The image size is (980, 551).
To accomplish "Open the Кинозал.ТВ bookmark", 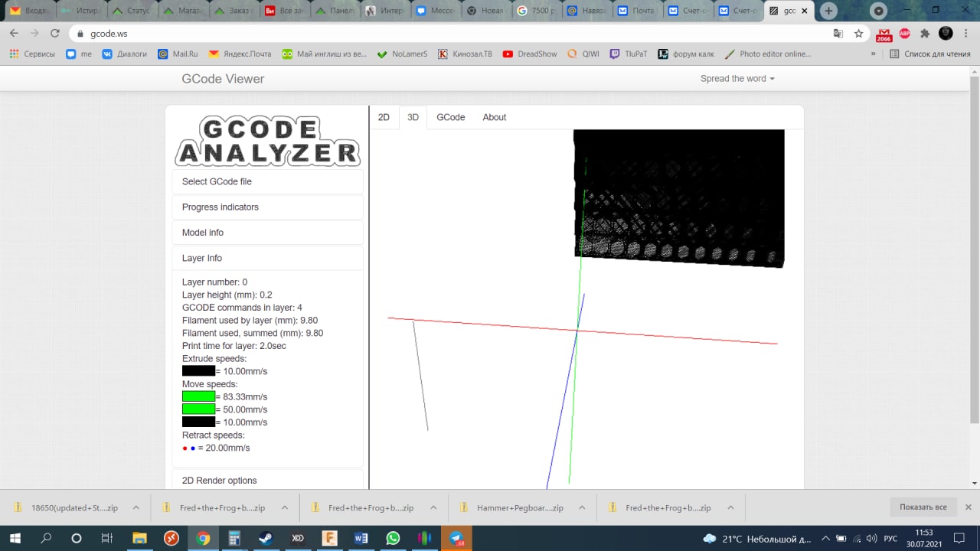I will pyautogui.click(x=465, y=54).
